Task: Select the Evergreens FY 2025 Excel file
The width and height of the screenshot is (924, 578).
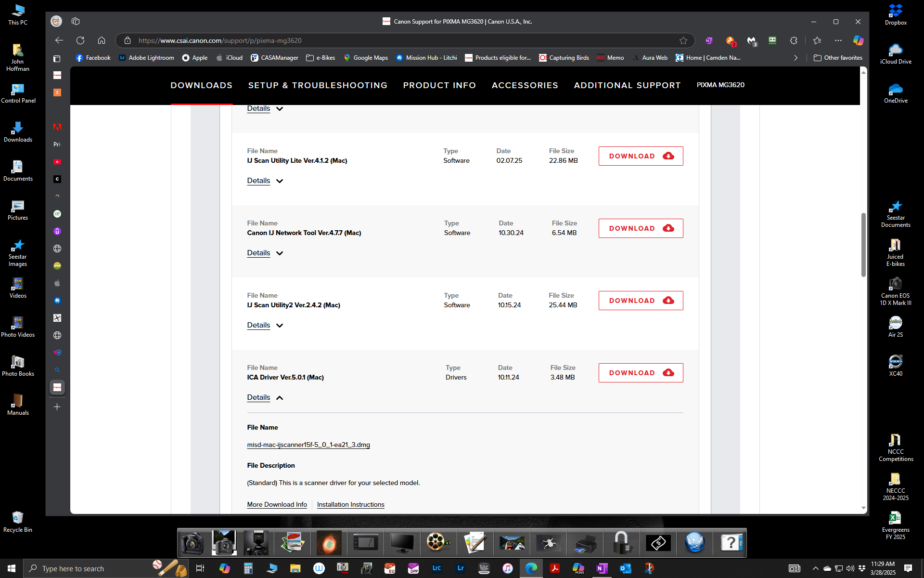Action: tap(896, 525)
